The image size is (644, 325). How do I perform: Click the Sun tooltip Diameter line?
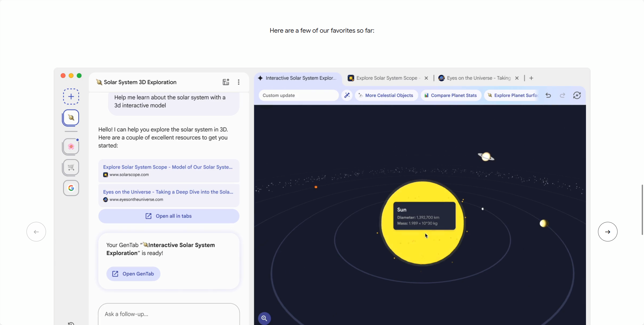pos(418,217)
